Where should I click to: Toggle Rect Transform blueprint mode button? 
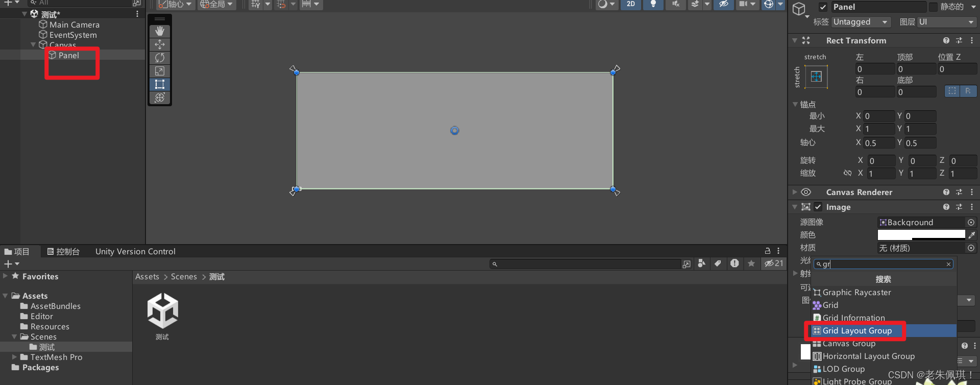952,91
